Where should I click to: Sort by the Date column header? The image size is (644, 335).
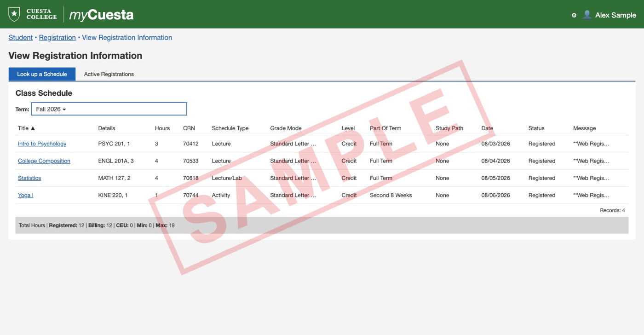[x=487, y=128]
